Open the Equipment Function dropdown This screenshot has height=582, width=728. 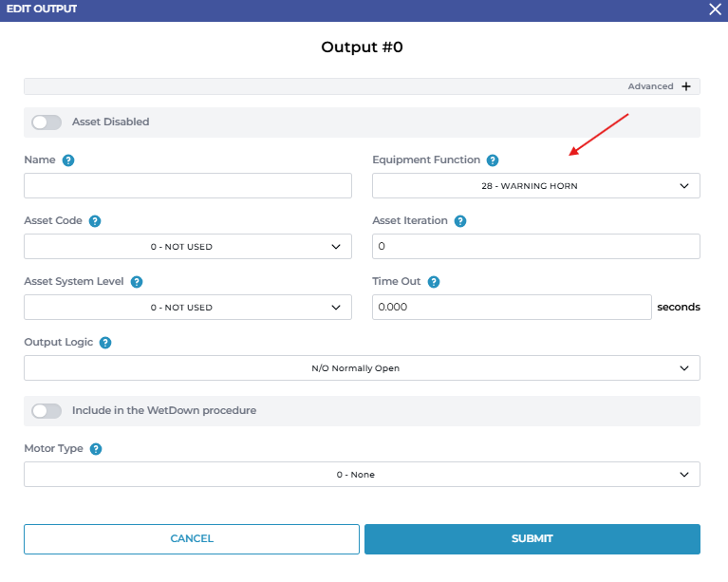tap(535, 186)
